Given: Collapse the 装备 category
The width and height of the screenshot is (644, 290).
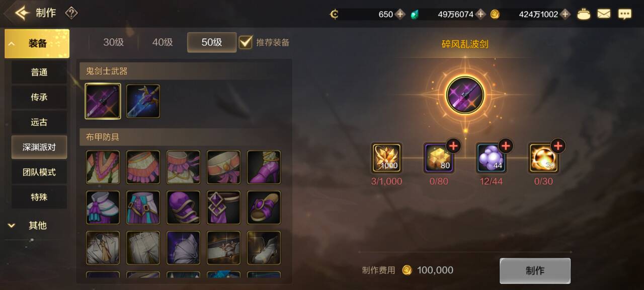Looking at the screenshot, I should [x=37, y=44].
